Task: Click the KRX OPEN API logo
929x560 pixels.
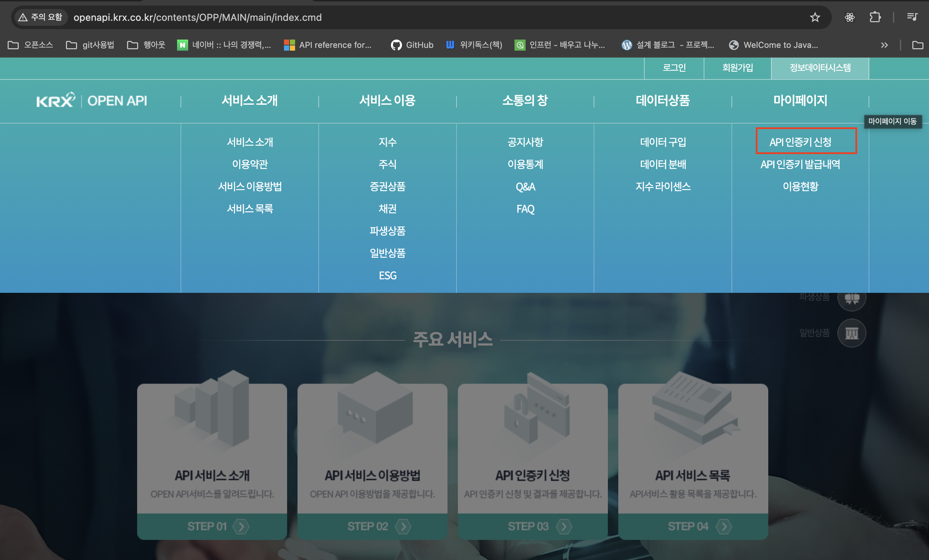Action: tap(92, 100)
